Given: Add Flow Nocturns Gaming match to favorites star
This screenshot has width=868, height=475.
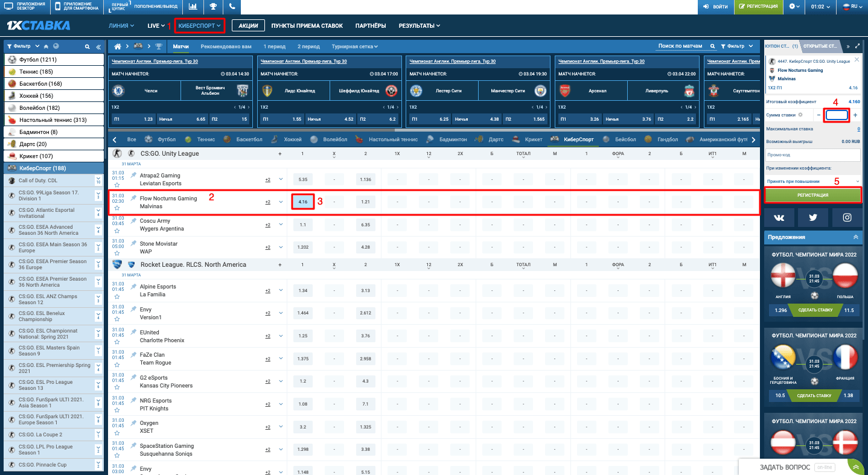Looking at the screenshot, I should point(116,208).
